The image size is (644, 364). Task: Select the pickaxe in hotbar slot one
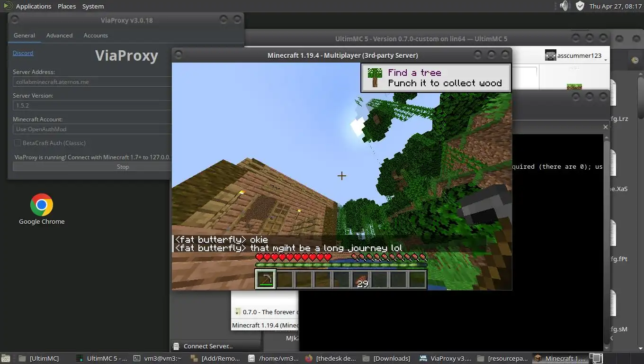coord(265,279)
